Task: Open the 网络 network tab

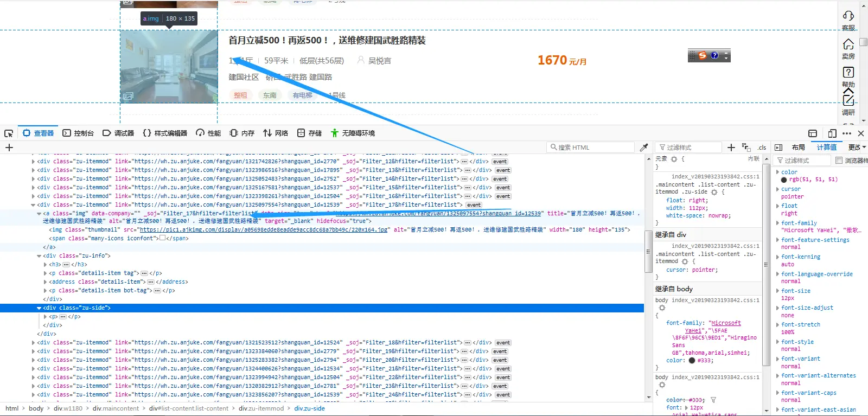Action: click(276, 133)
